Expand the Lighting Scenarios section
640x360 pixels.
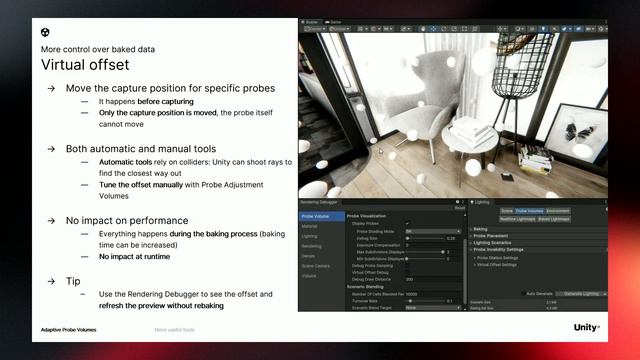[491, 242]
